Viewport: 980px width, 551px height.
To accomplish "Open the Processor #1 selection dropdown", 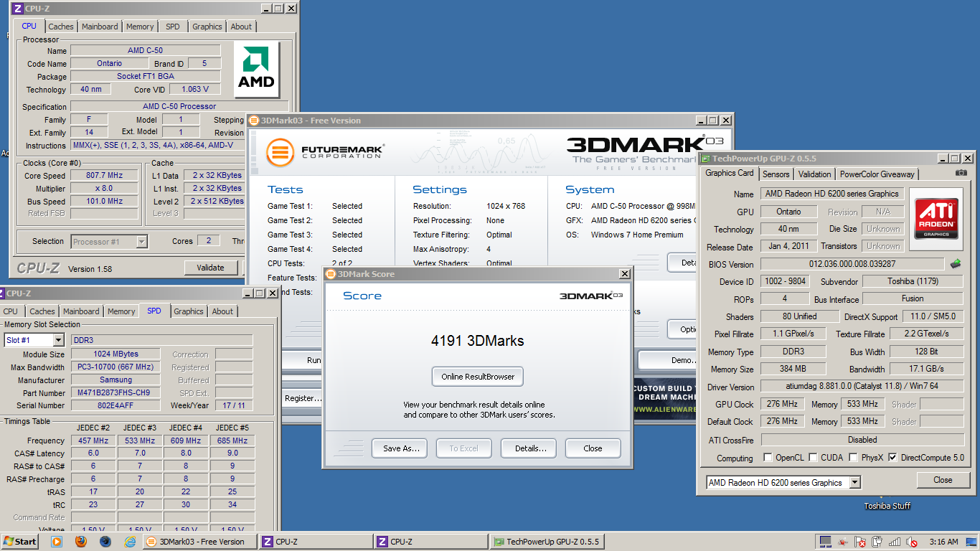I will [141, 242].
